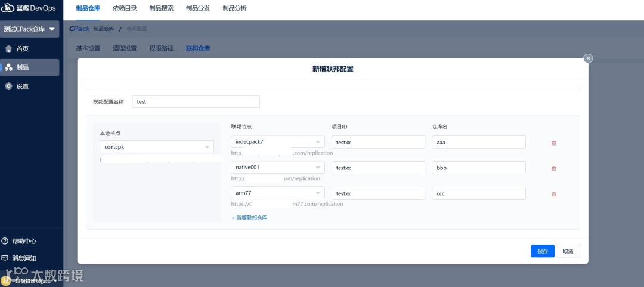Switch to the 制品分析 top tab

click(234, 8)
